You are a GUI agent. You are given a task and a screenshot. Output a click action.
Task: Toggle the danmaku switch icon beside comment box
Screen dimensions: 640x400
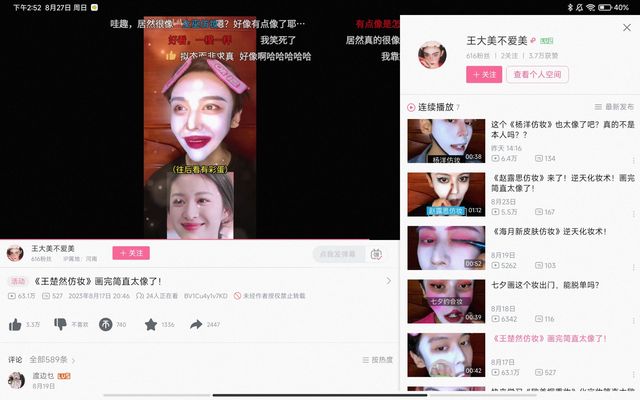coord(376,254)
